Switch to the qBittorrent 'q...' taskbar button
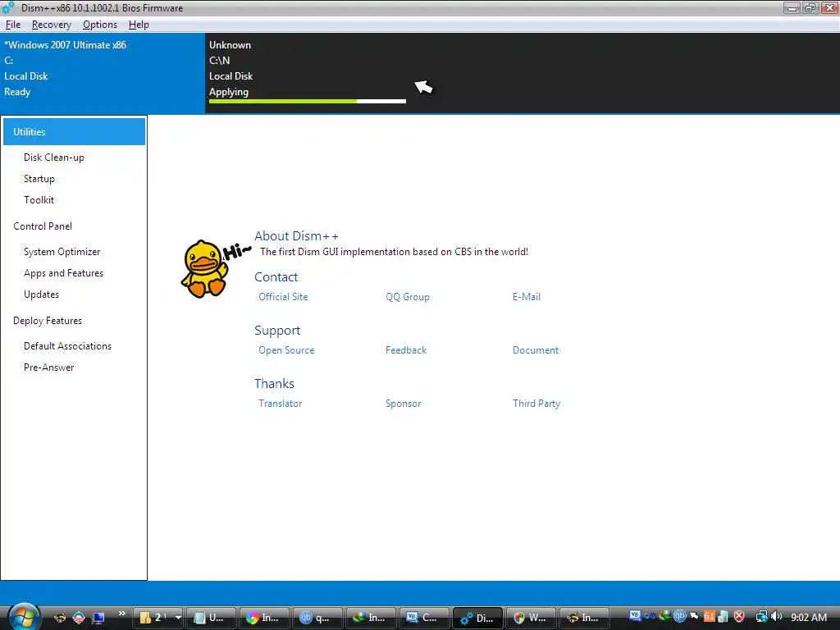840x630 pixels. click(317, 618)
